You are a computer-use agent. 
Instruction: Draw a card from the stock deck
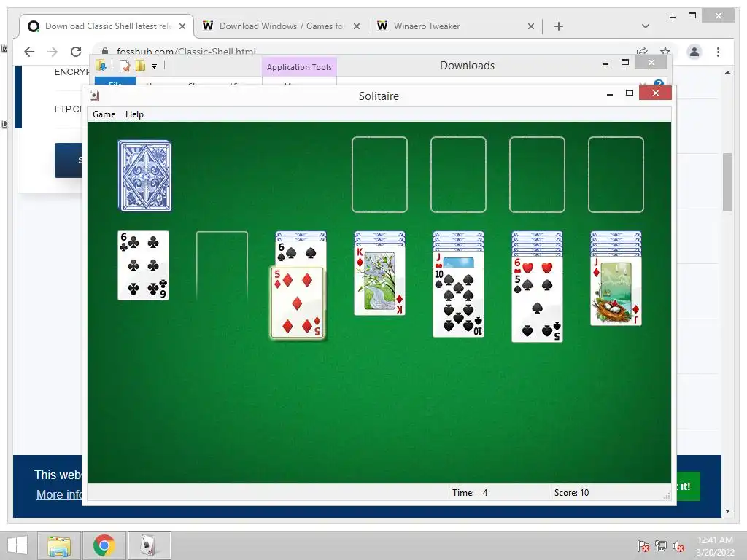coord(145,175)
